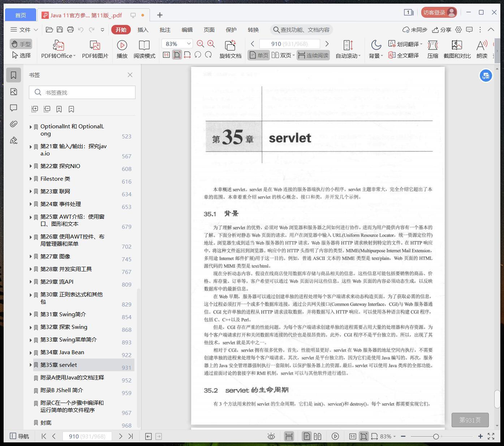
Task: Collapse all bookmarks icon
Action: coord(47,109)
